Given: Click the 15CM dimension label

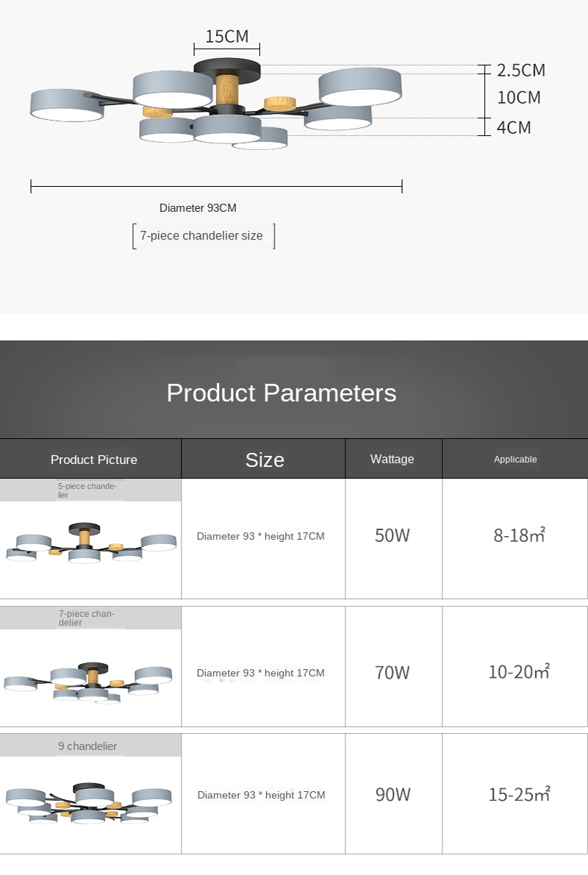Looking at the screenshot, I should [227, 36].
